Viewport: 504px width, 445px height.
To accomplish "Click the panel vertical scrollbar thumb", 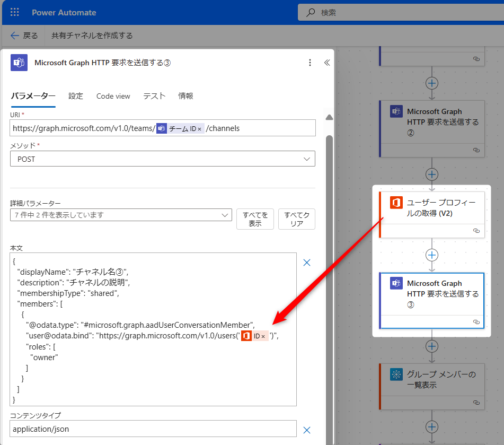I will coord(329,290).
